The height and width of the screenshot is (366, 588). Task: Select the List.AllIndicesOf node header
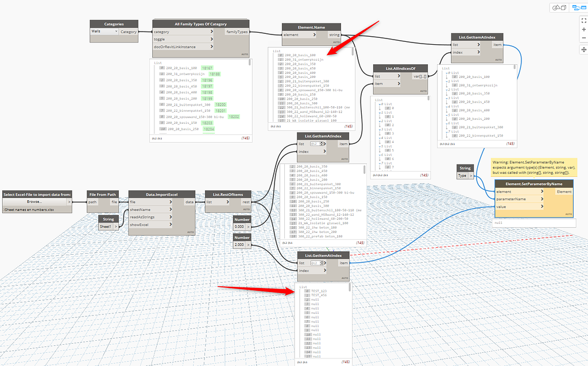[400, 67]
